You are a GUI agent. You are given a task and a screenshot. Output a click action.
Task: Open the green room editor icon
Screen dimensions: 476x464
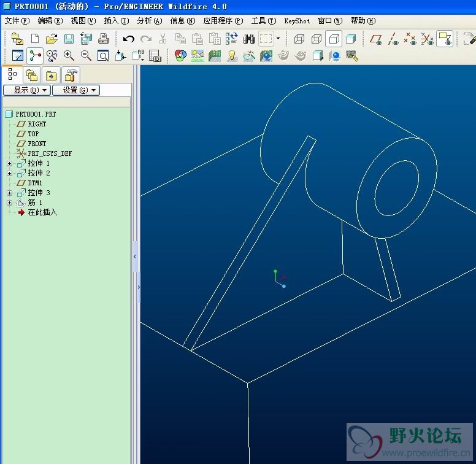click(215, 56)
